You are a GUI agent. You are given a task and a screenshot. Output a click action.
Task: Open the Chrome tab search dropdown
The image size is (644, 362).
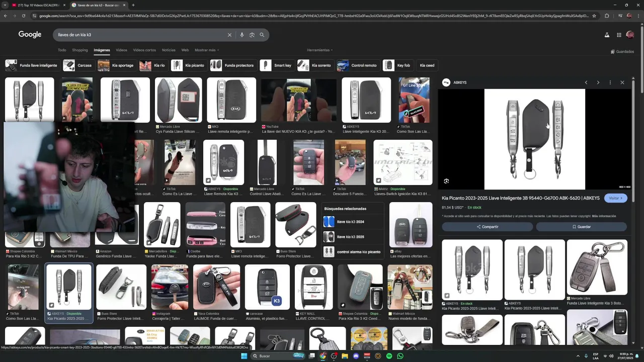5,5
